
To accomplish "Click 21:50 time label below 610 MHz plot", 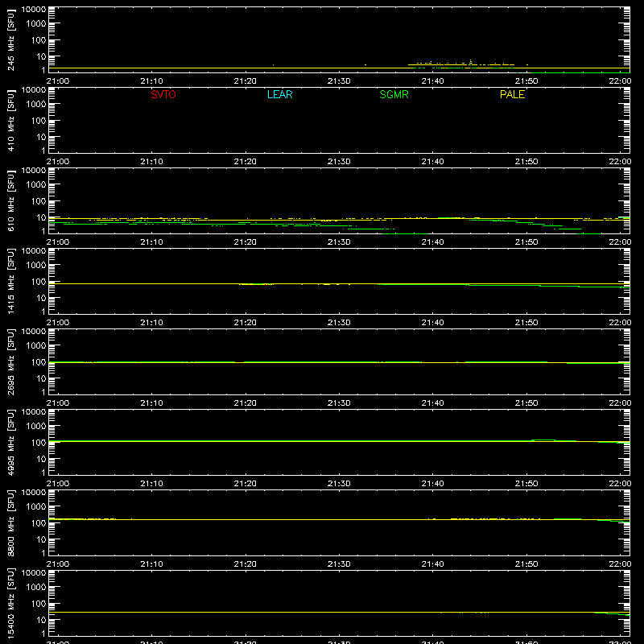I will (526, 242).
